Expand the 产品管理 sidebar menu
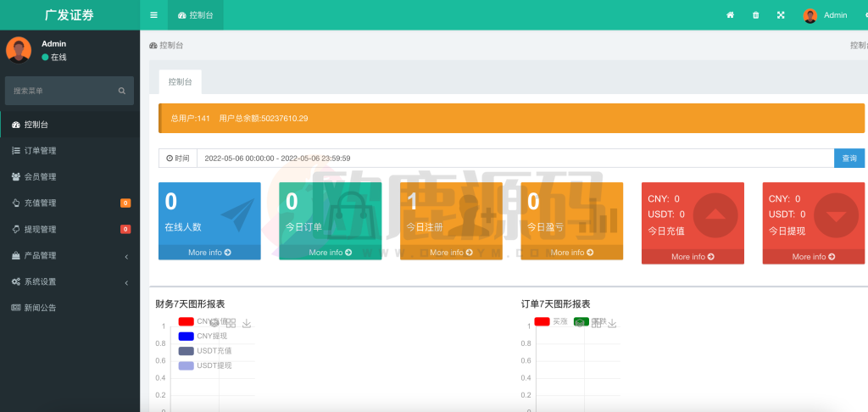868x412 pixels. (70, 255)
